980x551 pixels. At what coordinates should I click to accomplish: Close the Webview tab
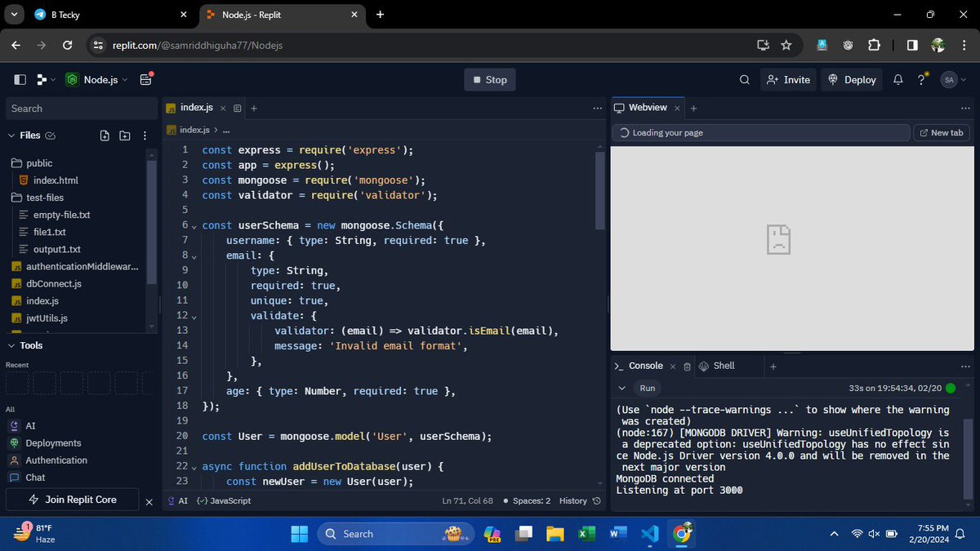pos(675,108)
